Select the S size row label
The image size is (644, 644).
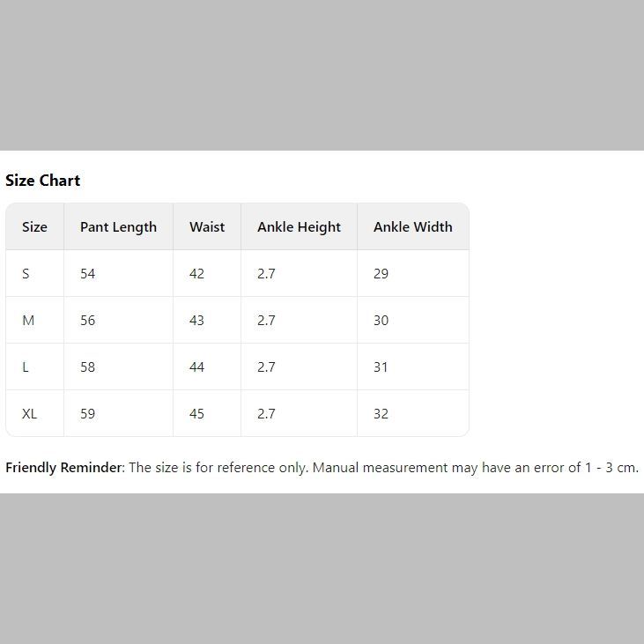[x=26, y=274]
